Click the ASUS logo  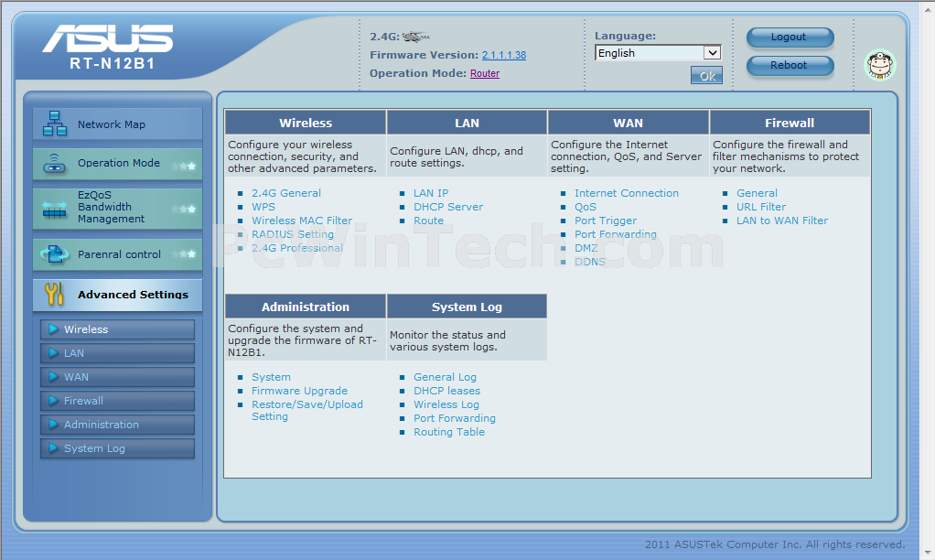pyautogui.click(x=107, y=38)
